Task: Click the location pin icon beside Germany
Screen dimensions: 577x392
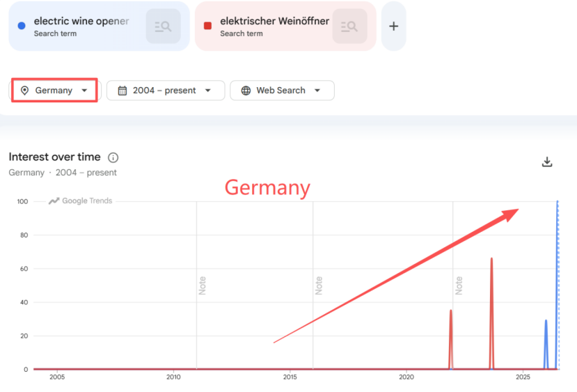Action: 24,91
